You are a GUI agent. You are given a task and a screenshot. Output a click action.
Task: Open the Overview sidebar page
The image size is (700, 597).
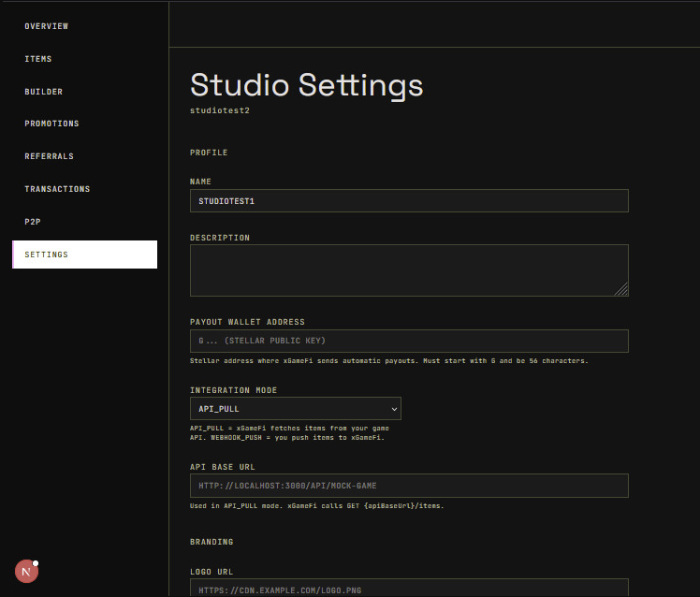(47, 26)
